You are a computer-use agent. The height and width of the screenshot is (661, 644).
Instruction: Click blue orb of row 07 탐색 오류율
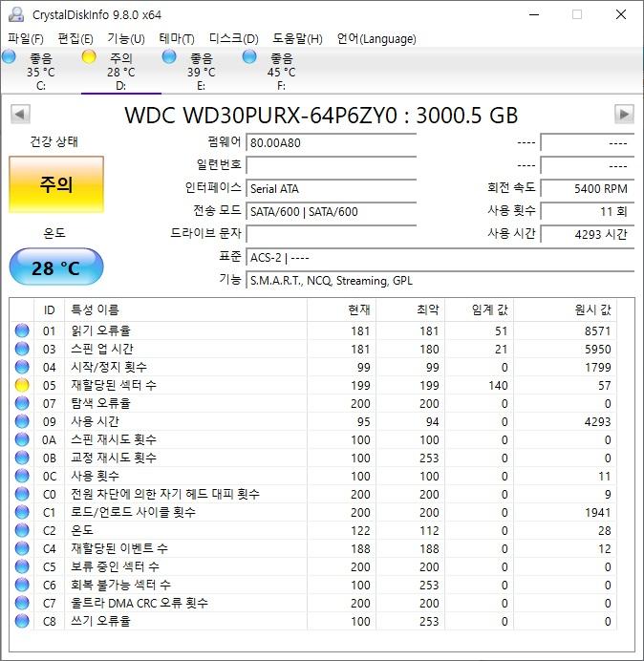click(22, 403)
